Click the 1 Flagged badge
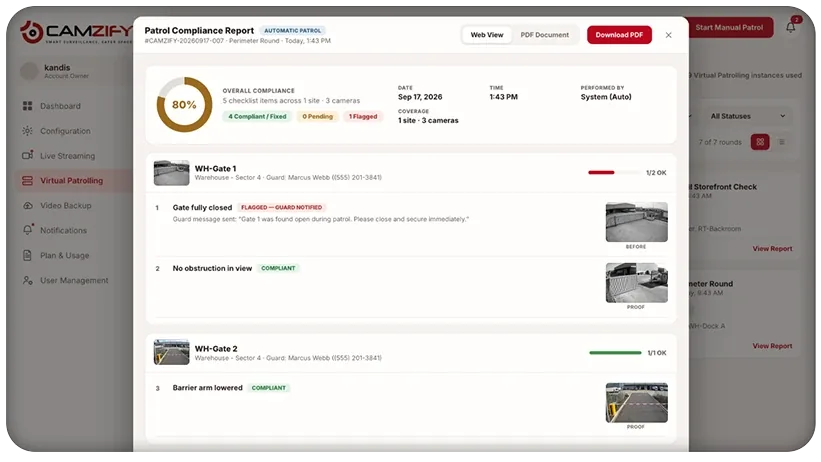This screenshot has width=821, height=462. click(x=363, y=116)
